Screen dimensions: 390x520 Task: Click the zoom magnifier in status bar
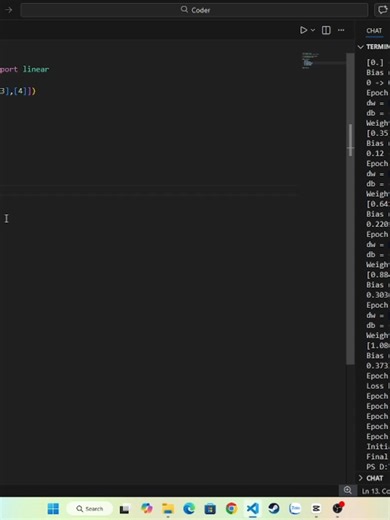click(x=348, y=490)
